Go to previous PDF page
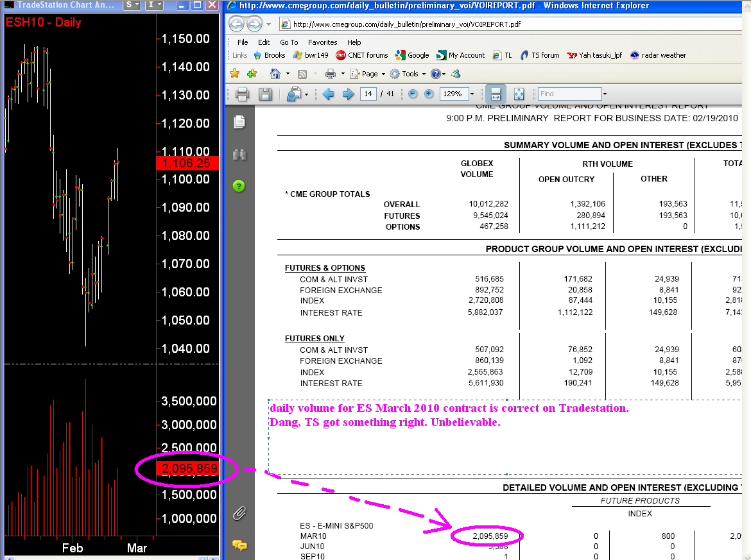Viewport: 751px width, 560px height. [328, 94]
